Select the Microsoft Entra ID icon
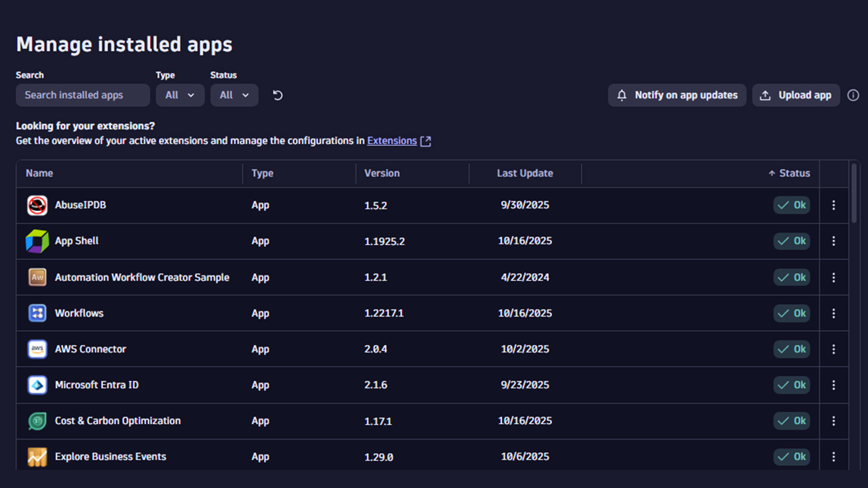The image size is (868, 488). 37,385
